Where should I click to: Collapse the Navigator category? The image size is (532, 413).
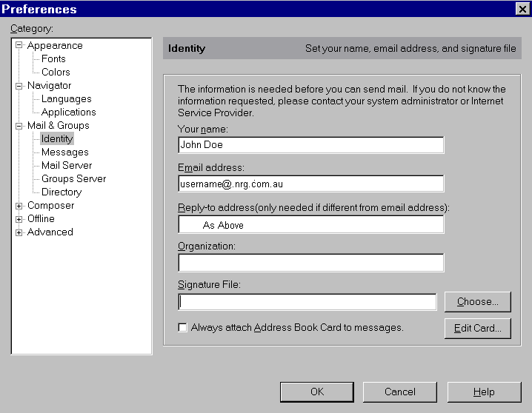(19, 86)
